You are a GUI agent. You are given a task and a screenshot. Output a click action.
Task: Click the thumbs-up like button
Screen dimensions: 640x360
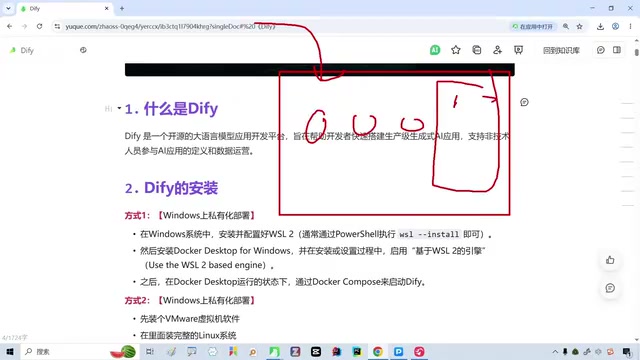(x=610, y=260)
